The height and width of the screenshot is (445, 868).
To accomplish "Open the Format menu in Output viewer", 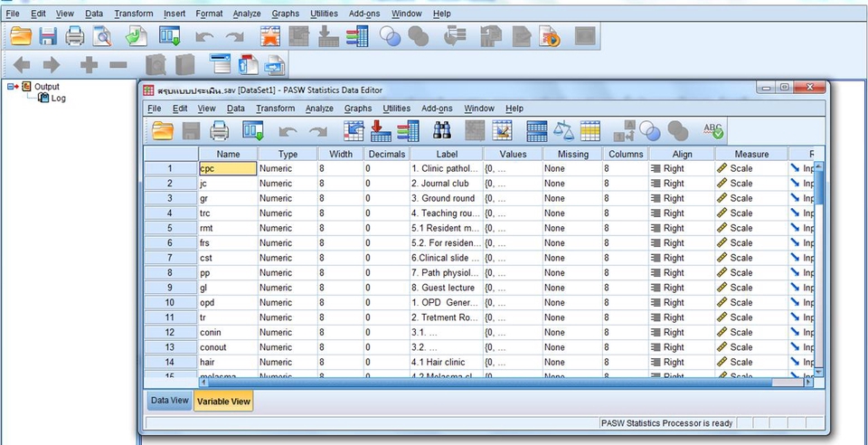I will 209,14.
